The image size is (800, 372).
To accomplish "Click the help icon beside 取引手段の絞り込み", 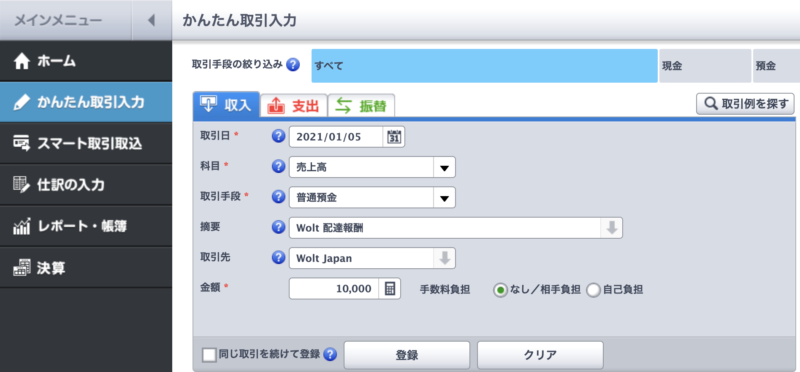I will [x=293, y=65].
